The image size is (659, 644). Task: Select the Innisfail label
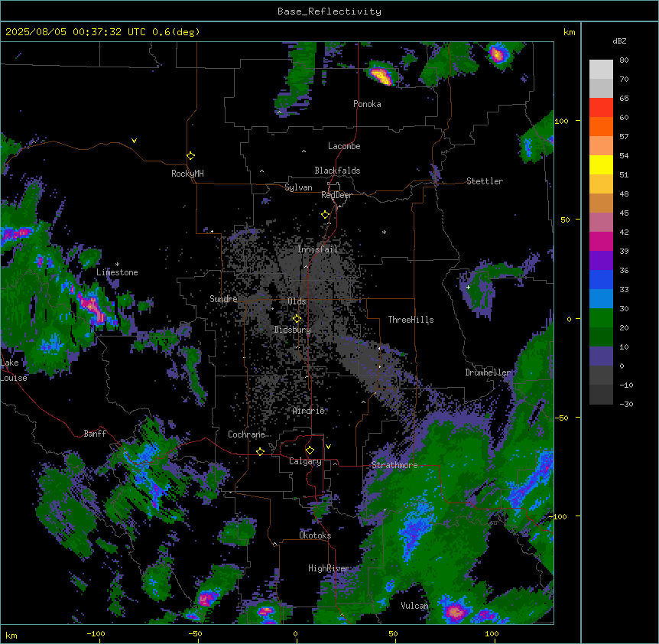[317, 249]
